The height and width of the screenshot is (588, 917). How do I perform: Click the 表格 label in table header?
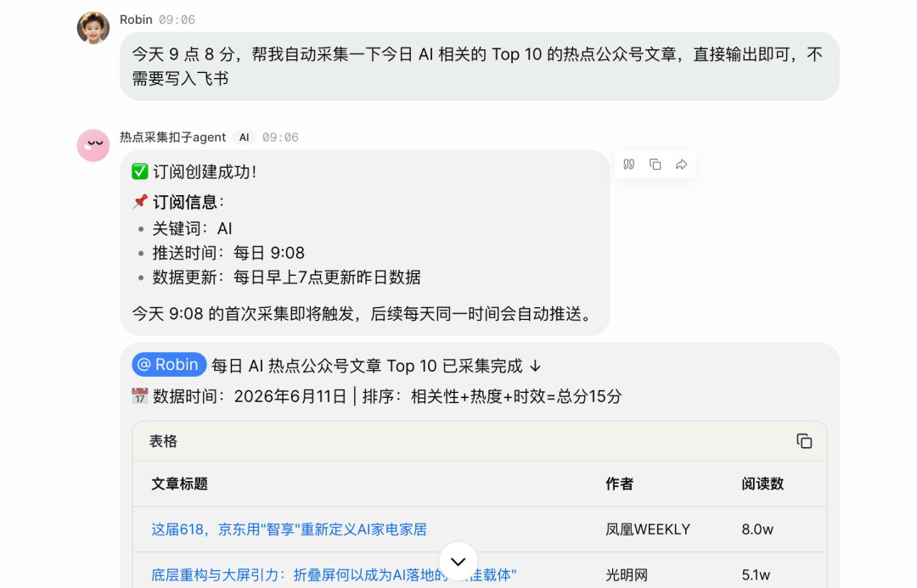163,441
